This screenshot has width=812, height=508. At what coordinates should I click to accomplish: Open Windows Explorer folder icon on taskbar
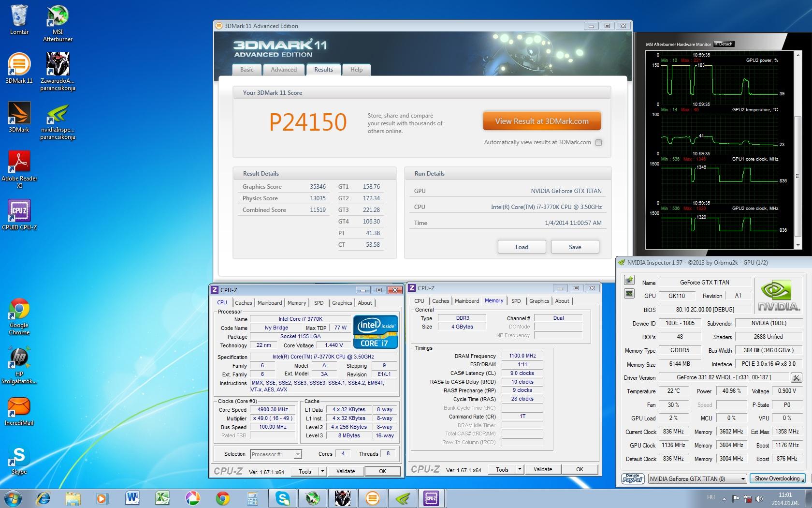tap(73, 498)
